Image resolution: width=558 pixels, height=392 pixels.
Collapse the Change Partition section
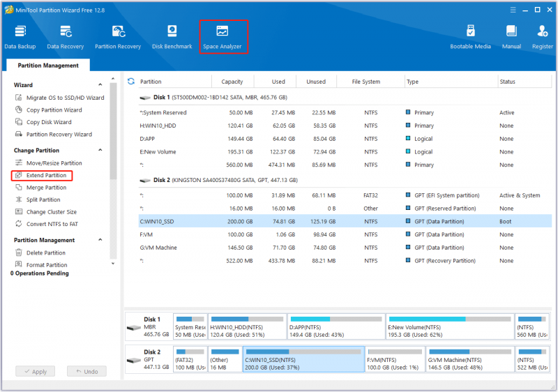tap(100, 150)
